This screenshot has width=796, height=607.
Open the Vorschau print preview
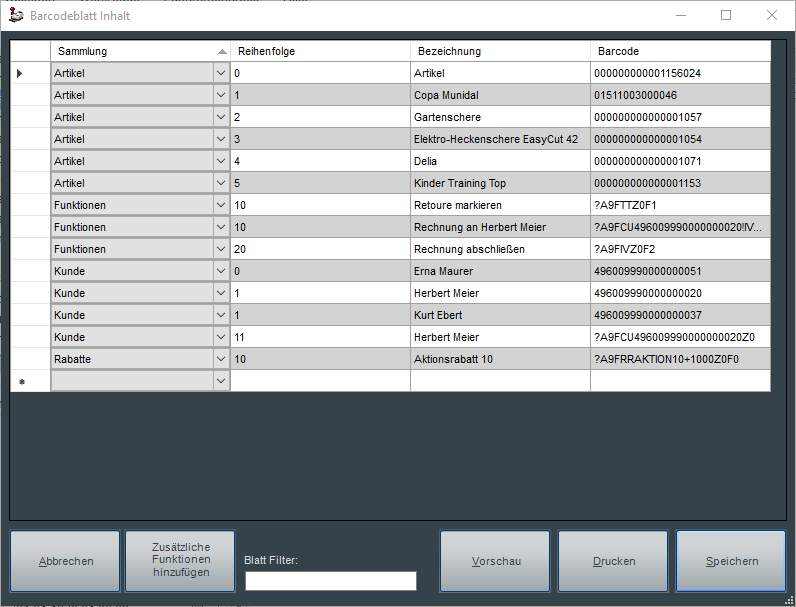click(x=496, y=561)
